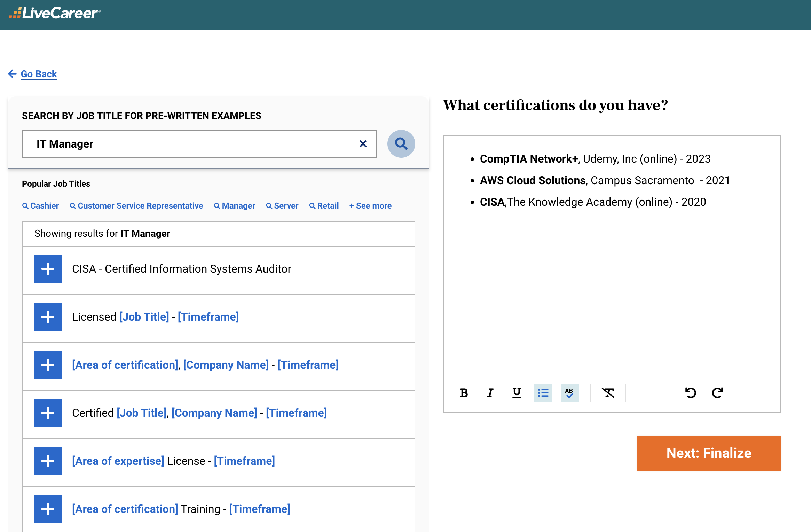Click inside the certifications text editor
Image resolution: width=811 pixels, height=532 pixels.
613,279
